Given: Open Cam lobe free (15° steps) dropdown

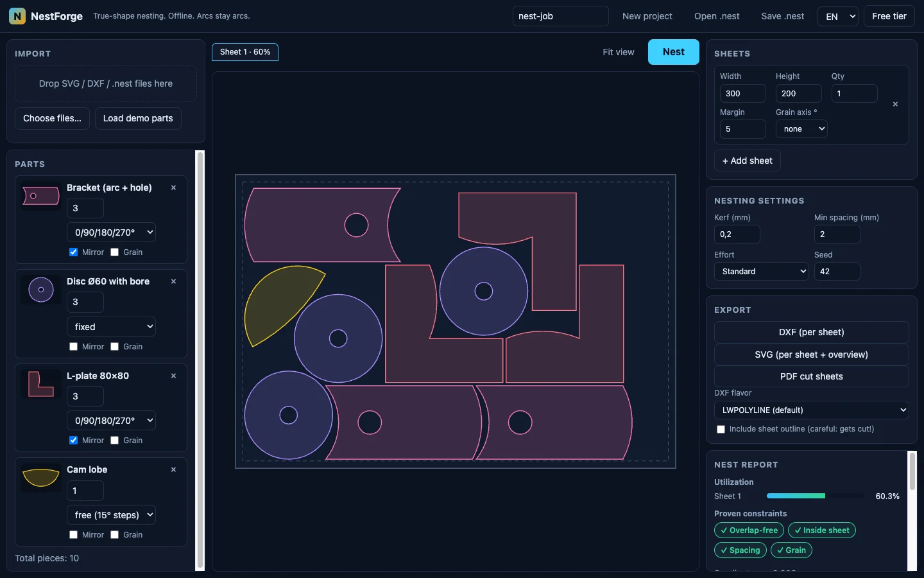Looking at the screenshot, I should tap(112, 515).
